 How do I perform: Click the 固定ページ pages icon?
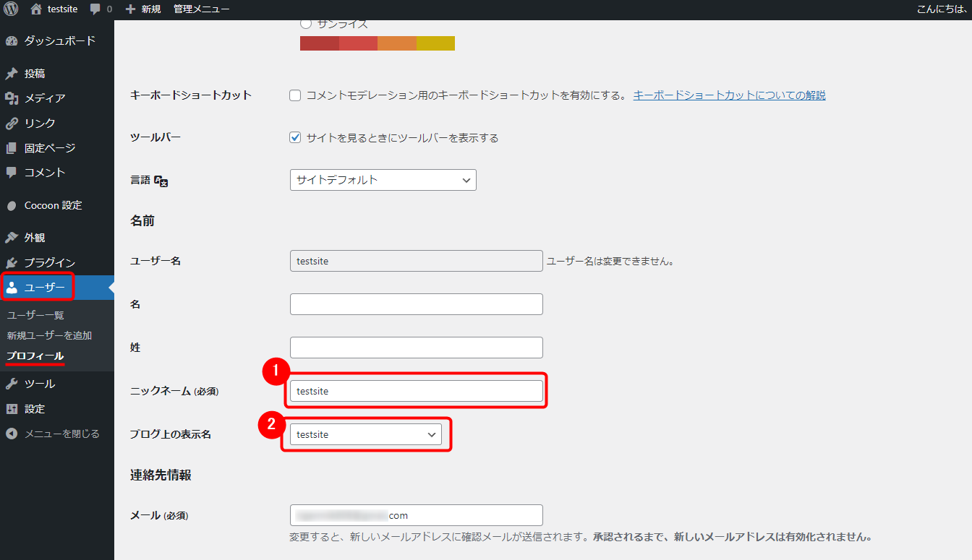[x=11, y=148]
